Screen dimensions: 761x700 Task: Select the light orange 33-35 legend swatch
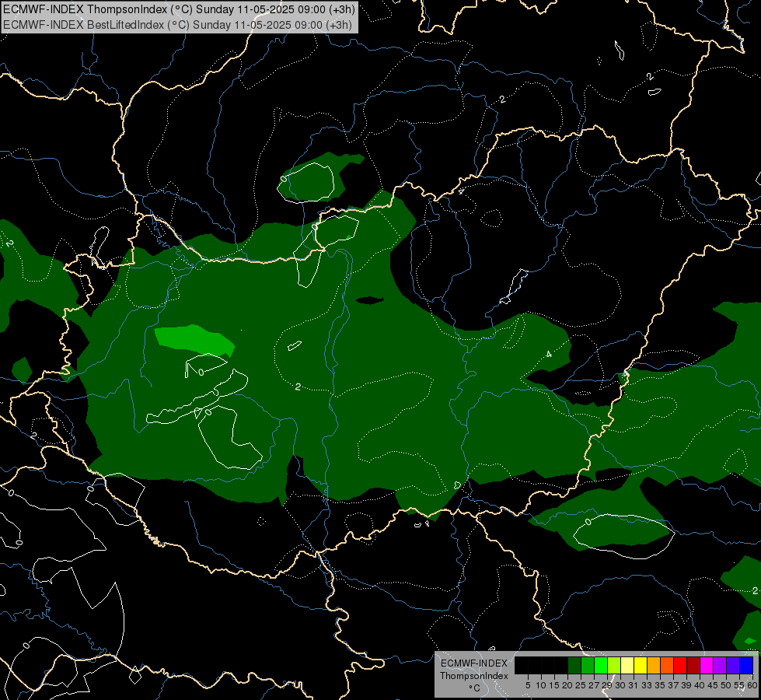pos(654,666)
